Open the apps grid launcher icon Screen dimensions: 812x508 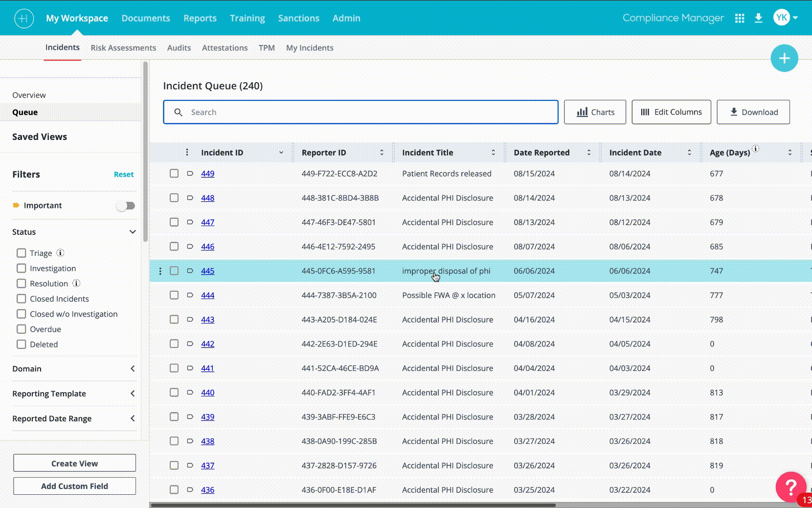pyautogui.click(x=740, y=18)
